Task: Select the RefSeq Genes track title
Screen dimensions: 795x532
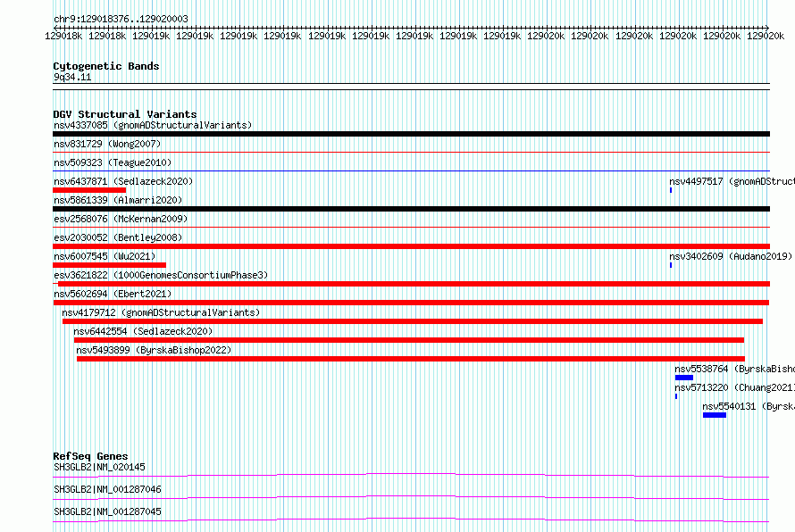Action: click(x=90, y=456)
